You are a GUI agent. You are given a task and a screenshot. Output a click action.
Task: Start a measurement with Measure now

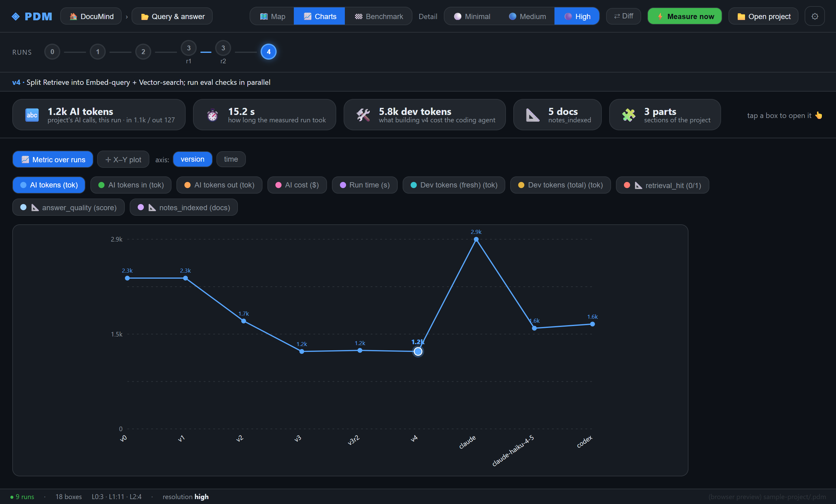click(684, 16)
